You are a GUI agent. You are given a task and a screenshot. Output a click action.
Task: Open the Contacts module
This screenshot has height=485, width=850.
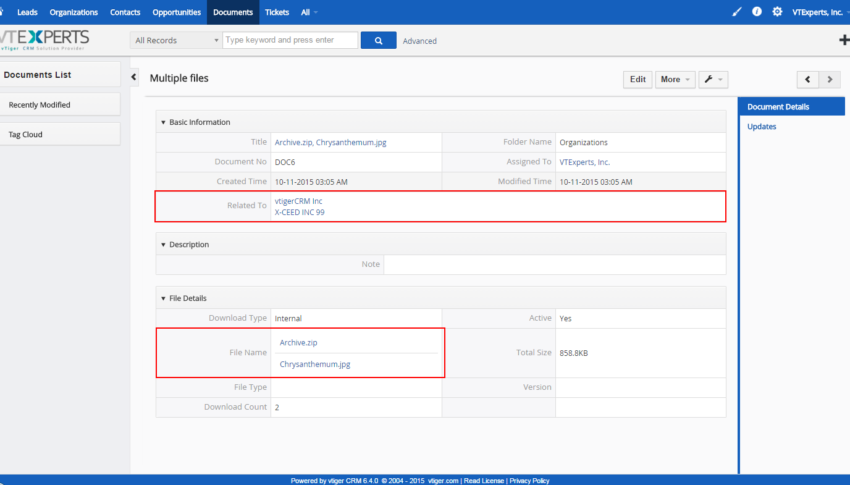(x=125, y=12)
